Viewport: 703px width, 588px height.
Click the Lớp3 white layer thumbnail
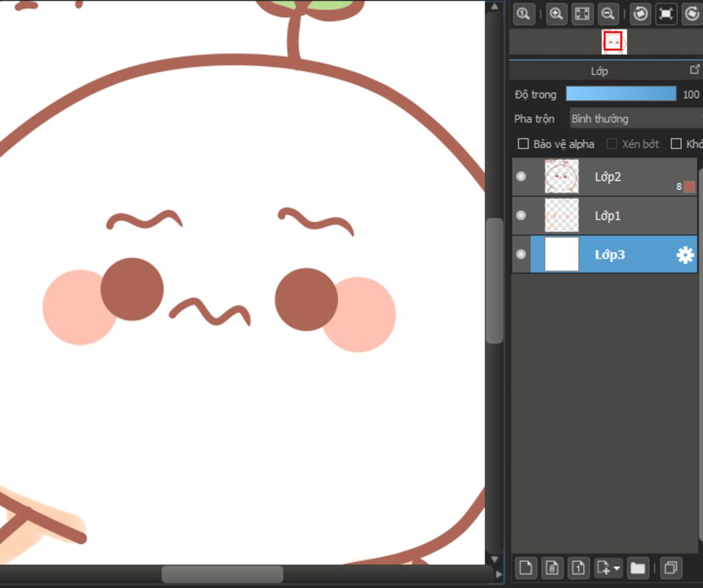point(562,254)
